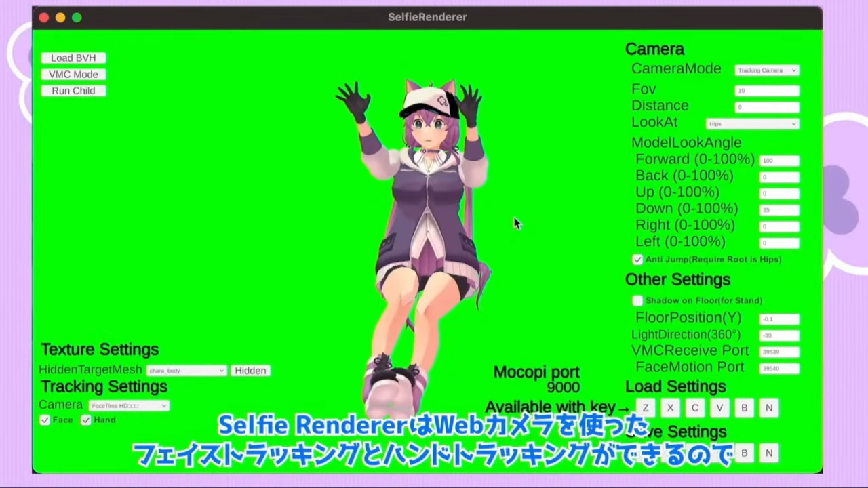Click the Hidden button beside HiddenTargetMesh
This screenshot has height=488, width=868.
(x=250, y=371)
